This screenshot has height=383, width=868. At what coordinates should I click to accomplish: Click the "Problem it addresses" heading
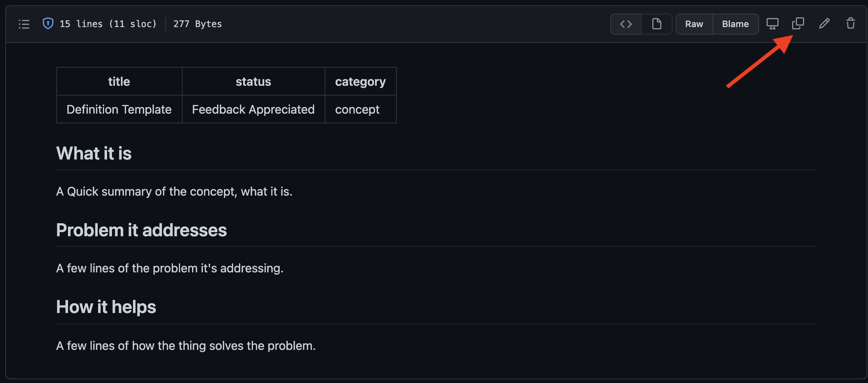tap(141, 230)
